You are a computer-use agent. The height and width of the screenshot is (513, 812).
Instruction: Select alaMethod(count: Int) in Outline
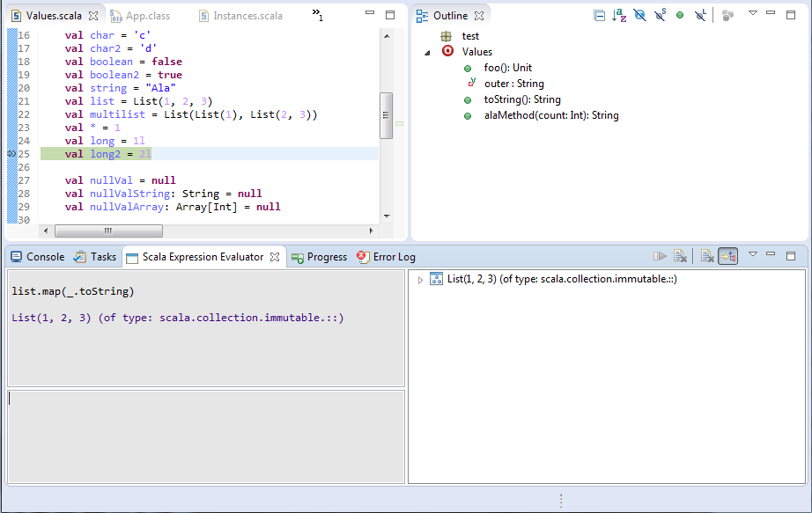tap(551, 115)
